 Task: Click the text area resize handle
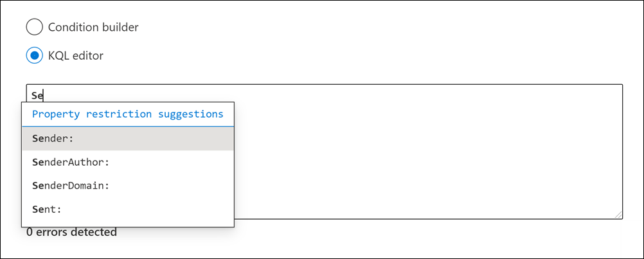pyautogui.click(x=618, y=215)
